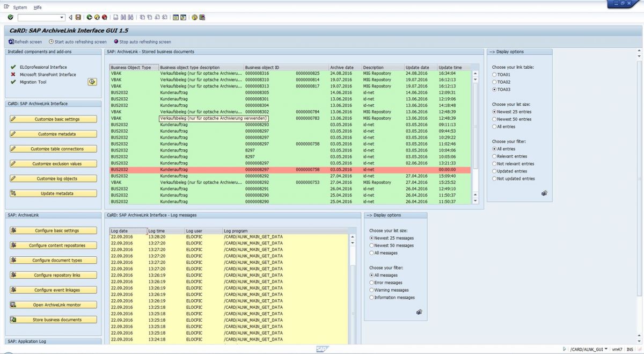Click the Create new session icon
The height and width of the screenshot is (354, 644).
point(175,18)
